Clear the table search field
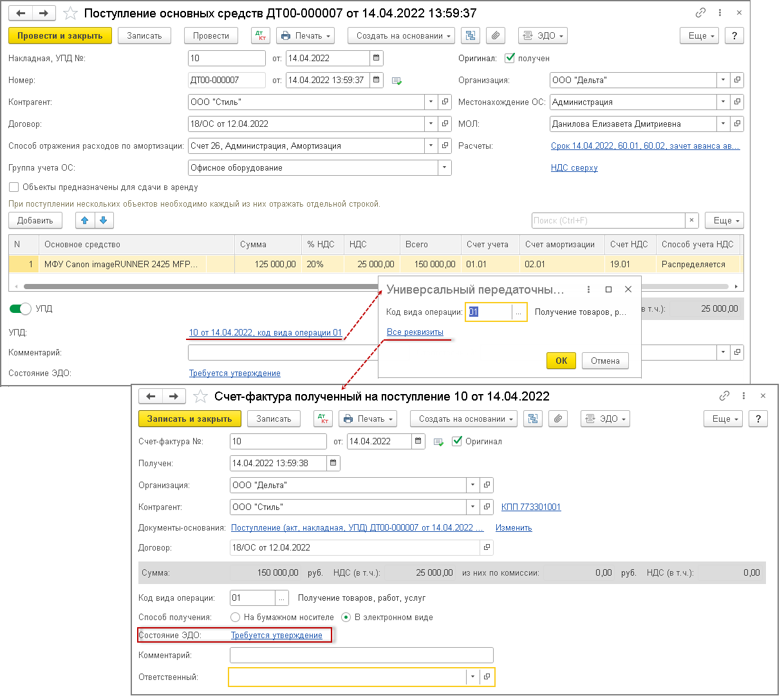 pos(691,221)
